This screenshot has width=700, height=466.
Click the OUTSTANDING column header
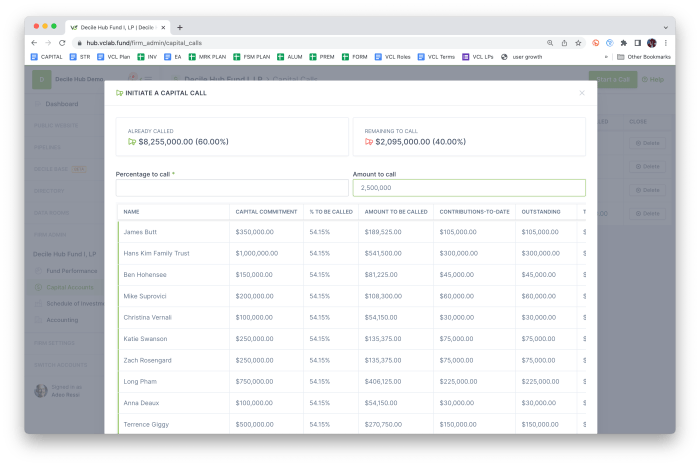tap(541, 212)
